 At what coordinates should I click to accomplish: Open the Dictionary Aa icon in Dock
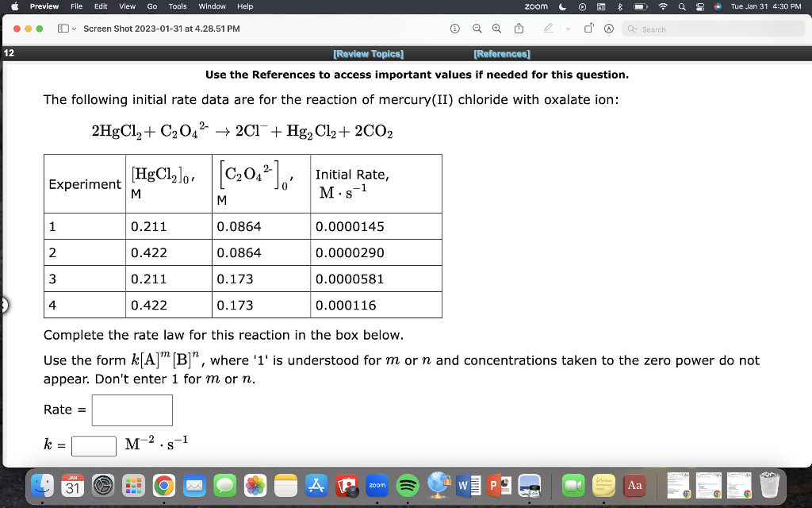pos(634,484)
